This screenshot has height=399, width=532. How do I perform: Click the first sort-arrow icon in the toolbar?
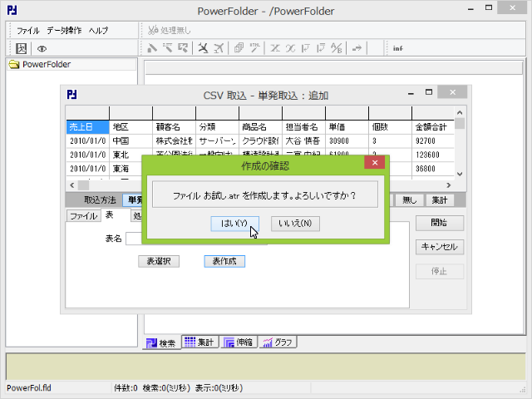(305, 48)
